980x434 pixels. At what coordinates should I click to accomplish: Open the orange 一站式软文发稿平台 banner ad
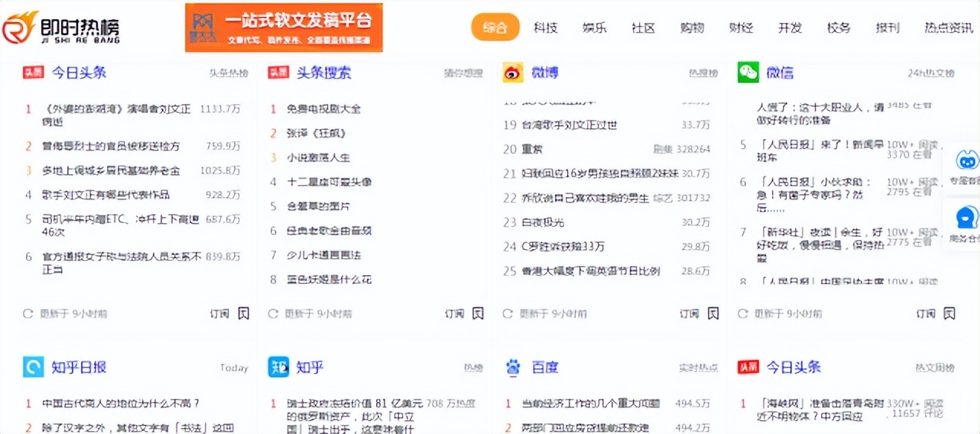tap(284, 28)
